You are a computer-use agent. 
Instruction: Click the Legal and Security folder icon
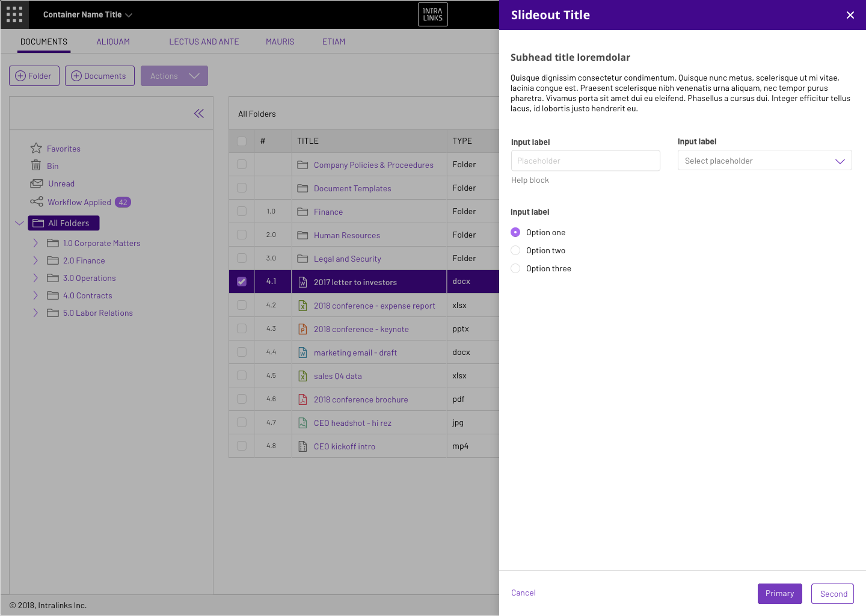302,259
